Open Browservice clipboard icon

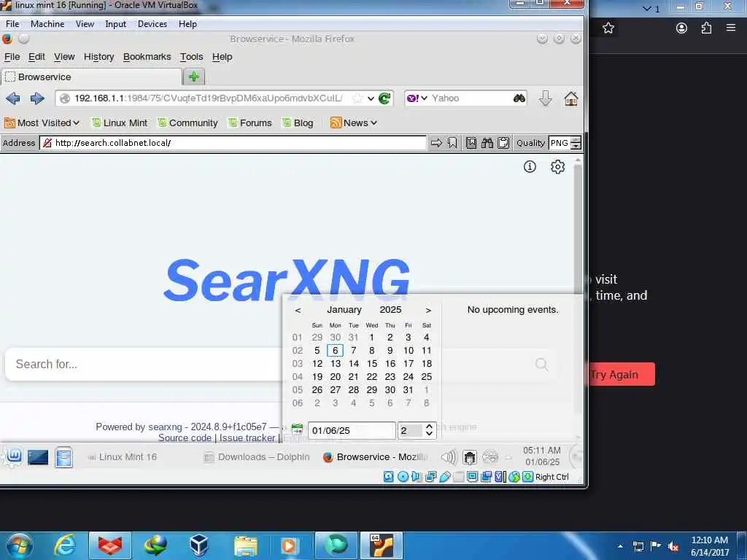503,143
